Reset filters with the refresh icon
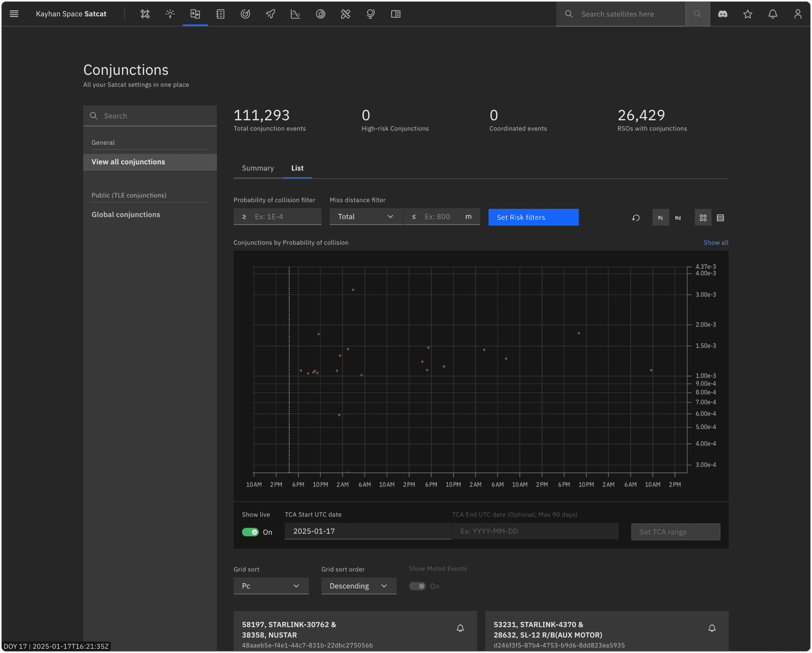Image resolution: width=812 pixels, height=653 pixels. pyautogui.click(x=635, y=218)
